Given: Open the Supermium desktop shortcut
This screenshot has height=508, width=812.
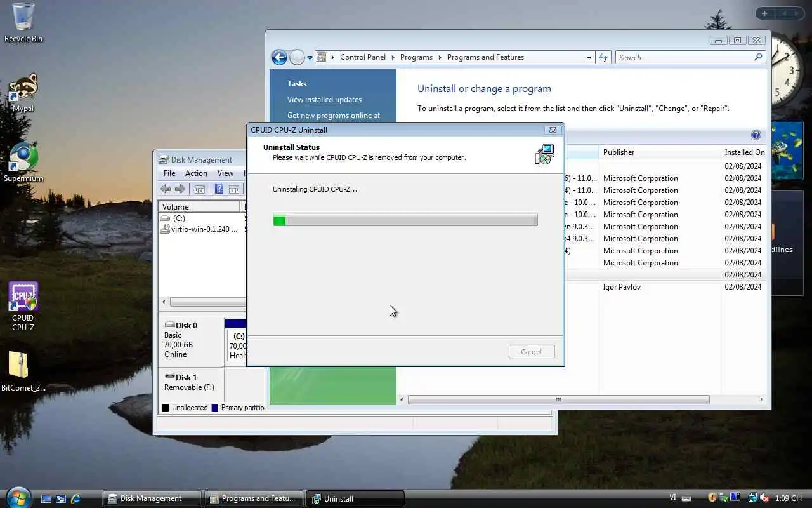Looking at the screenshot, I should tap(23, 163).
